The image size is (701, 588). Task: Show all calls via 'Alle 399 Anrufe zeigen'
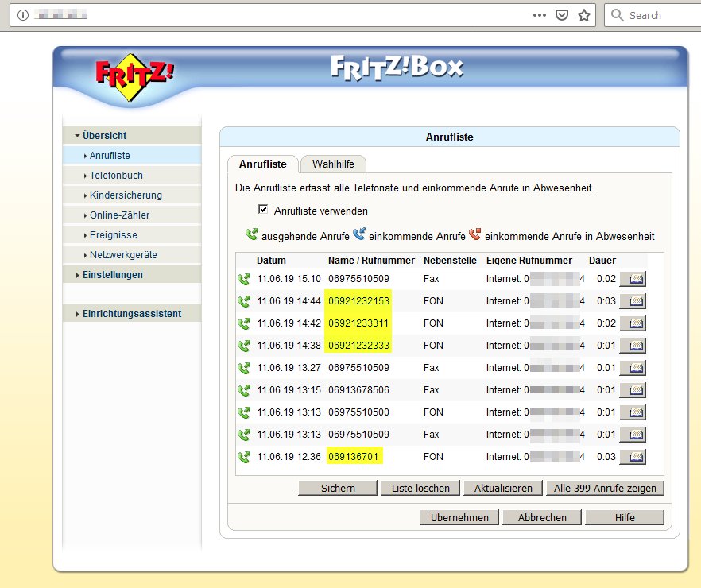click(x=605, y=489)
